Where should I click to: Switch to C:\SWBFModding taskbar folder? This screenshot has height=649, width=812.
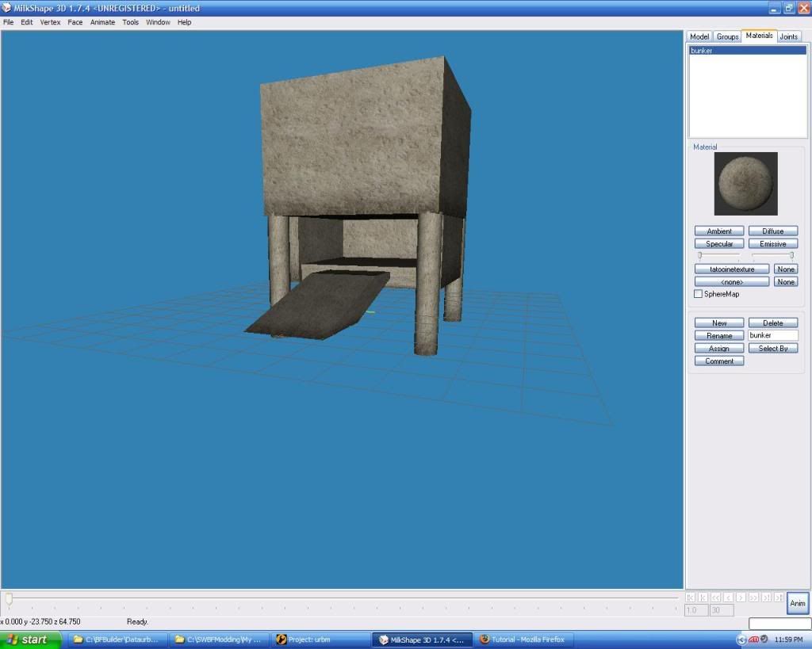coord(219,639)
